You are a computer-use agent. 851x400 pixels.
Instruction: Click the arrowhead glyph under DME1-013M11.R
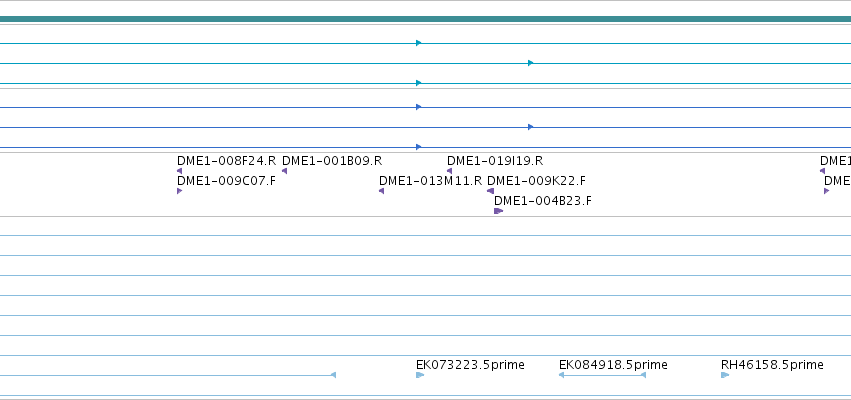click(x=382, y=191)
